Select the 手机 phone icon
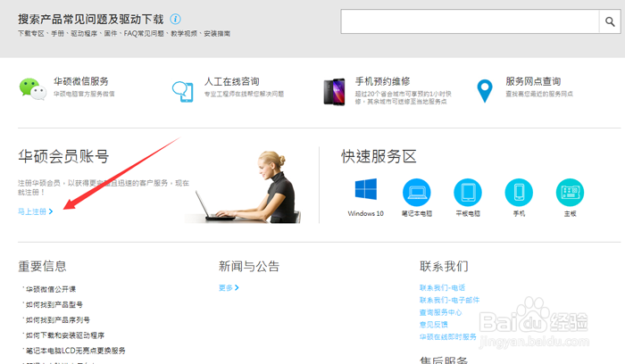Screen dimensions: 625x364 pos(519,193)
